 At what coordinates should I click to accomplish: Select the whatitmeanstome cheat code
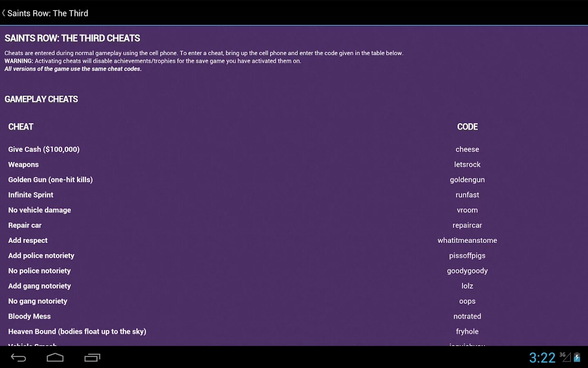click(x=468, y=240)
